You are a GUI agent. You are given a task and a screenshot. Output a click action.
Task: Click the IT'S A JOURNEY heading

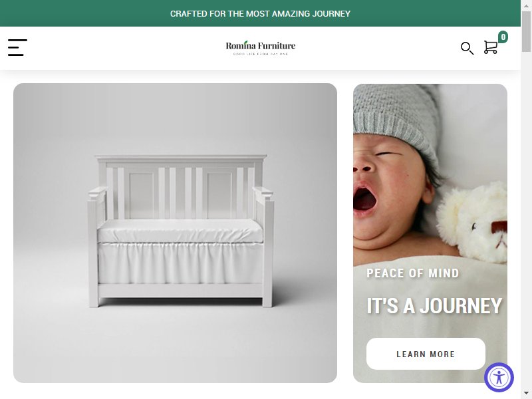pos(434,306)
